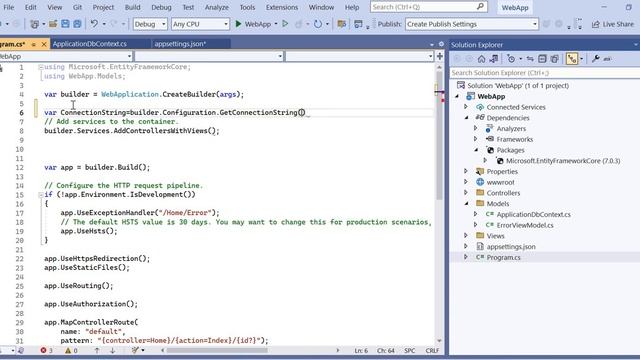Image resolution: width=640 pixels, height=360 pixels.
Task: Switch to ApplicationDbContext.cs tab
Action: tap(90, 44)
